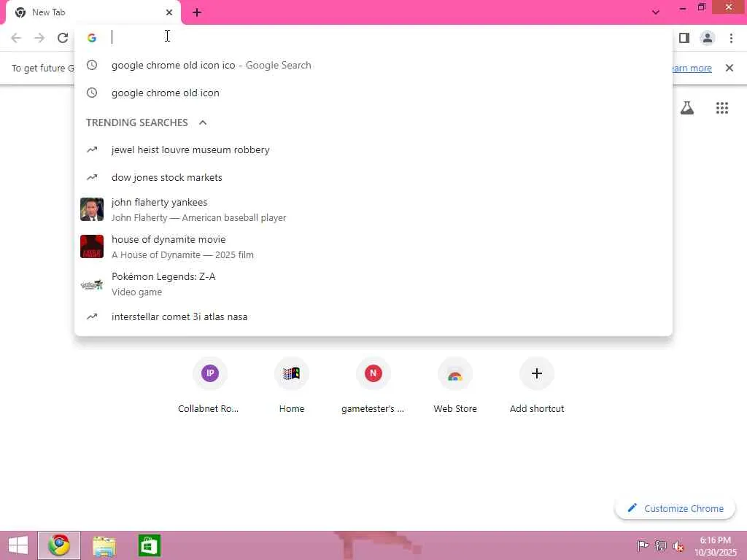Open the Windows Start button
The height and width of the screenshot is (560, 747).
[x=18, y=545]
